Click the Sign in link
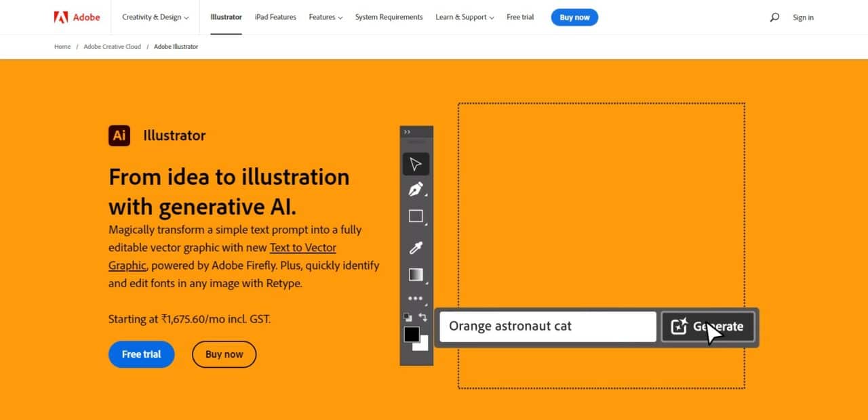The height and width of the screenshot is (420, 868). 803,18
